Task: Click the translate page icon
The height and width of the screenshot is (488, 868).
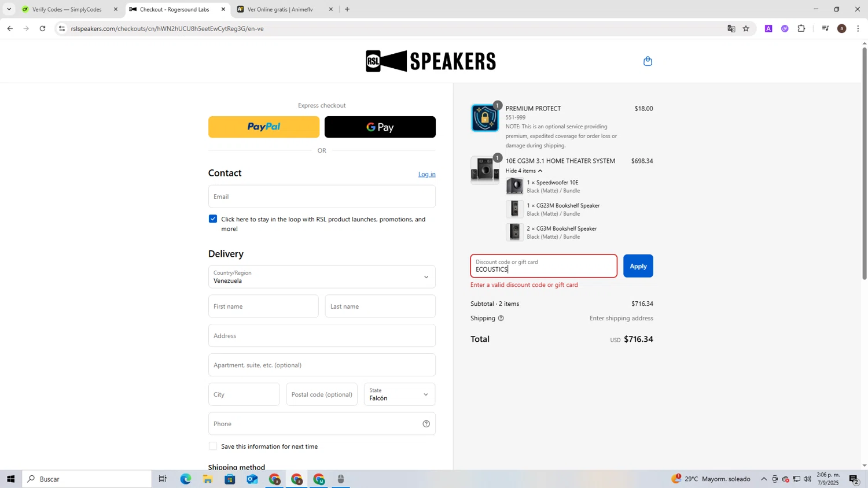Action: [731, 28]
